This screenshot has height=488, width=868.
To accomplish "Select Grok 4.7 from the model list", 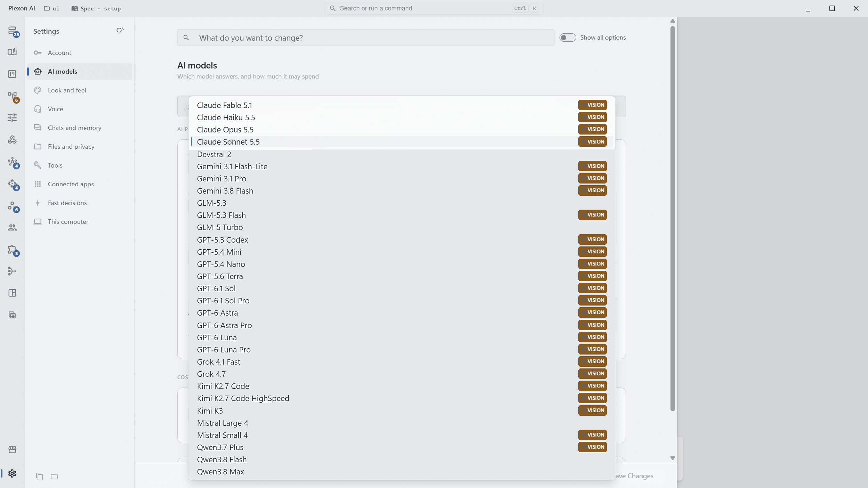I will [402, 374].
